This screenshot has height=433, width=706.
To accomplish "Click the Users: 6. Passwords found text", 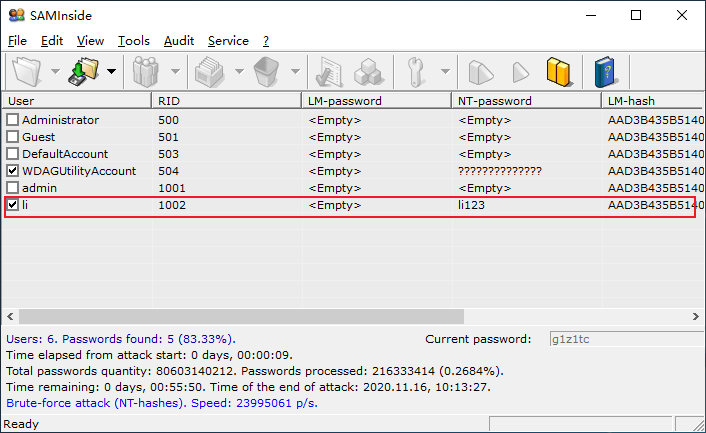I will pos(121,338).
